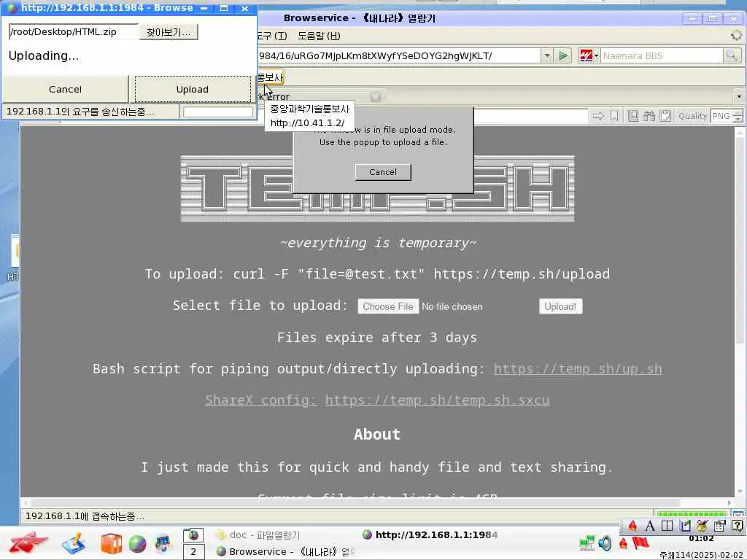Viewport: 747px width, 560px height.
Task: Click the notepad with pen icon in tray toolbar
Action: (684, 526)
